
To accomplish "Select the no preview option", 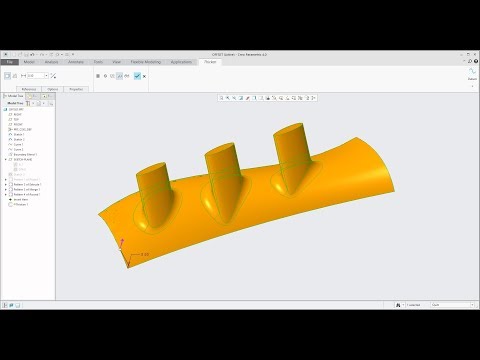I will (x=105, y=76).
